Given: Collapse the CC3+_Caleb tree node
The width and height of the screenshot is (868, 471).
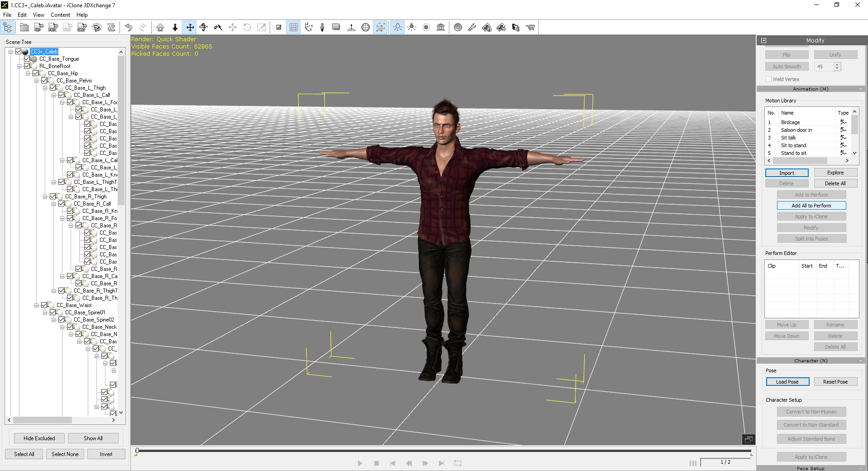Looking at the screenshot, I should [11, 52].
